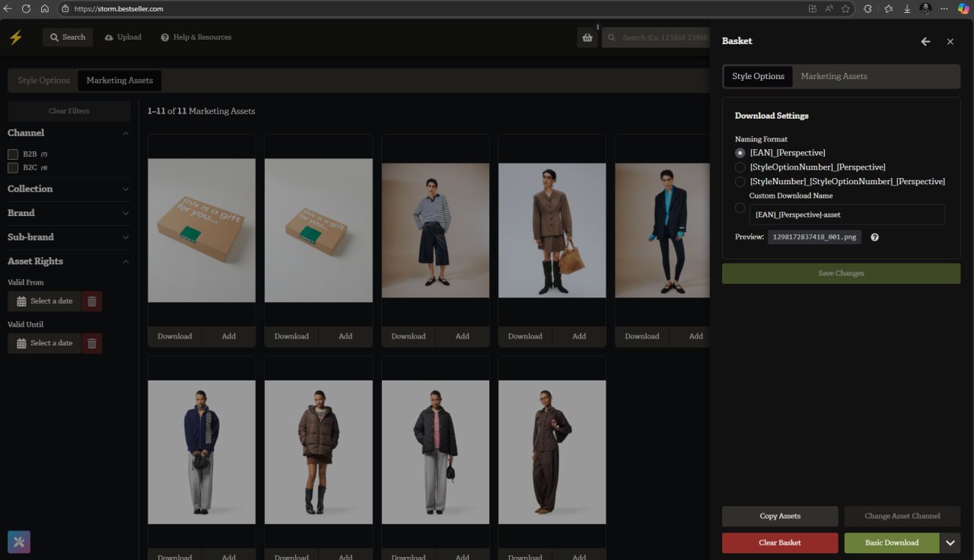Switch to Marketing Assets tab in Basket
Image resolution: width=974 pixels, height=560 pixels.
click(833, 76)
